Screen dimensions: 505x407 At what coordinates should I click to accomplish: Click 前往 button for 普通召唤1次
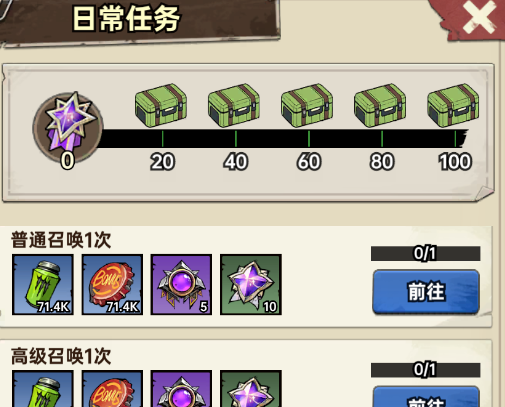pos(426,292)
